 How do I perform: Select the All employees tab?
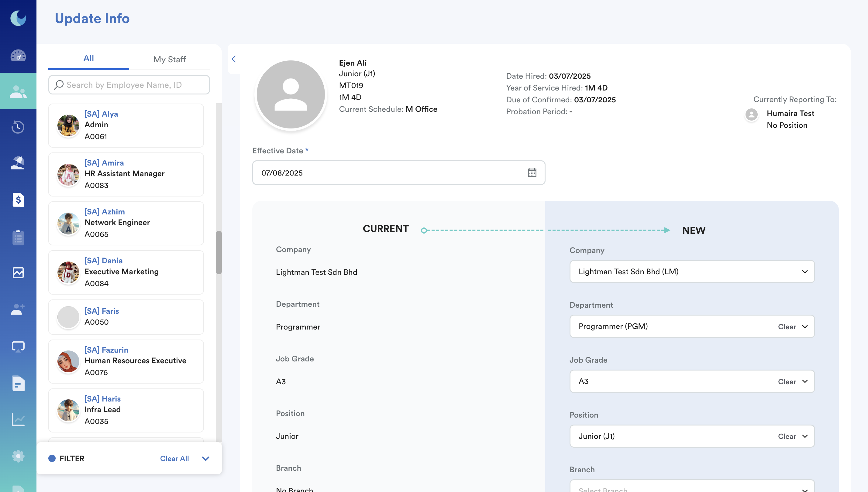point(88,58)
